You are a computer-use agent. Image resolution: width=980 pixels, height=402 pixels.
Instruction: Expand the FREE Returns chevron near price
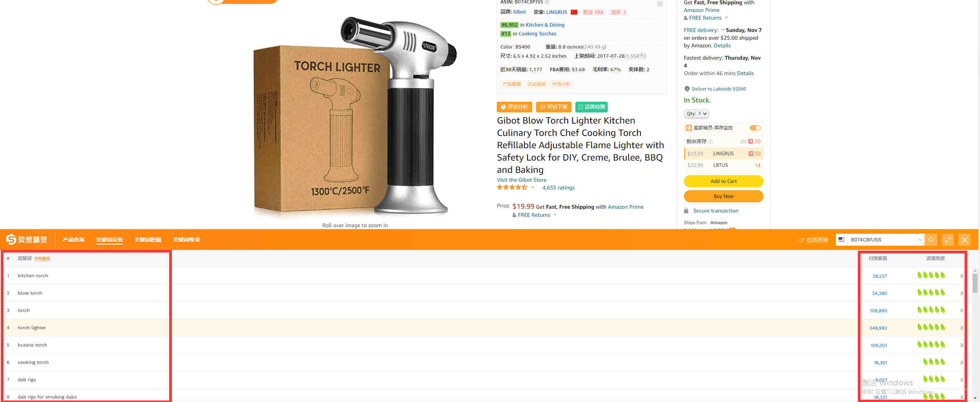coord(555,215)
